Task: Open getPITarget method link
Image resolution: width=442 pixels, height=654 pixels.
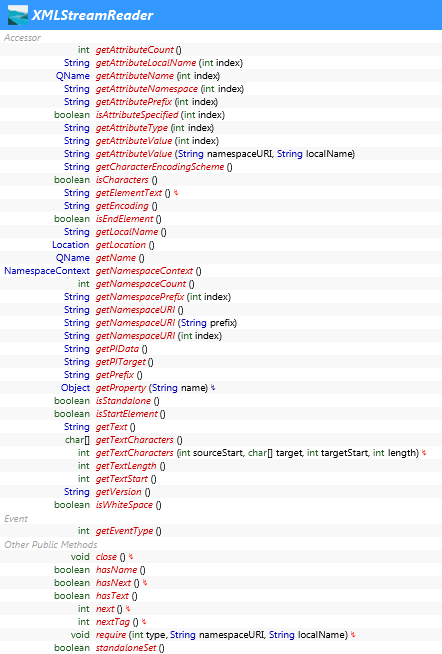Action: [121, 362]
